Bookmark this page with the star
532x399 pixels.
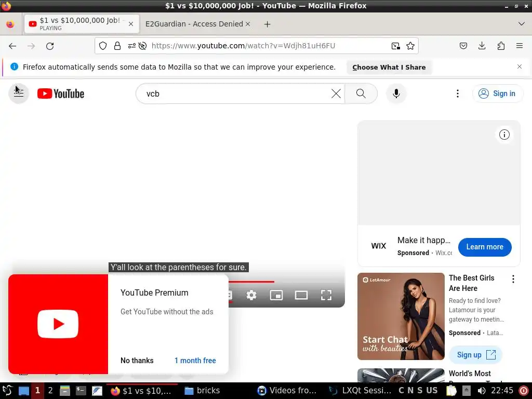[410, 46]
